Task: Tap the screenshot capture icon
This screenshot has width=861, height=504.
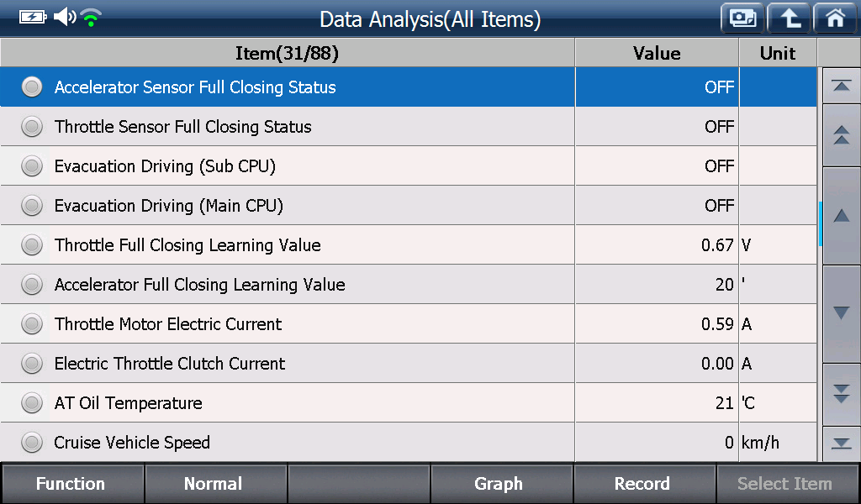Action: [742, 18]
